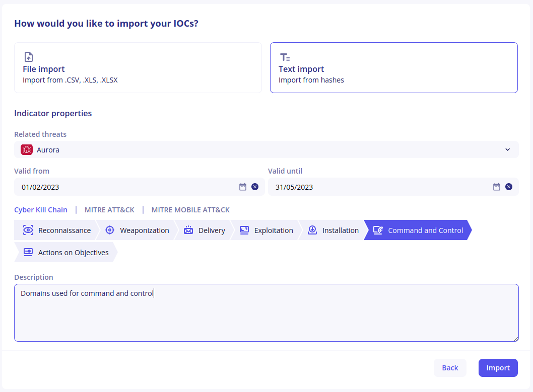Switch to the MITRE ATT&CK tab
The width and height of the screenshot is (533, 392).
109,210
